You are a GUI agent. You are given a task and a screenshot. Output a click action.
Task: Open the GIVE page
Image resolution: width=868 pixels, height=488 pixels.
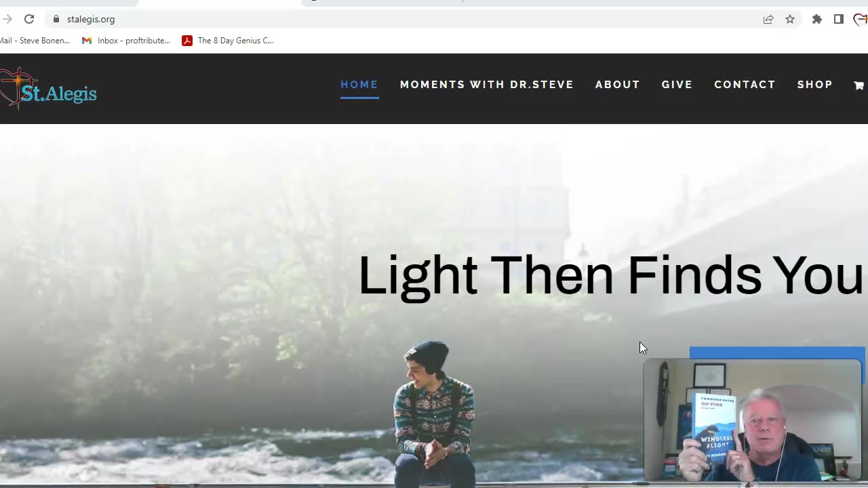(677, 85)
